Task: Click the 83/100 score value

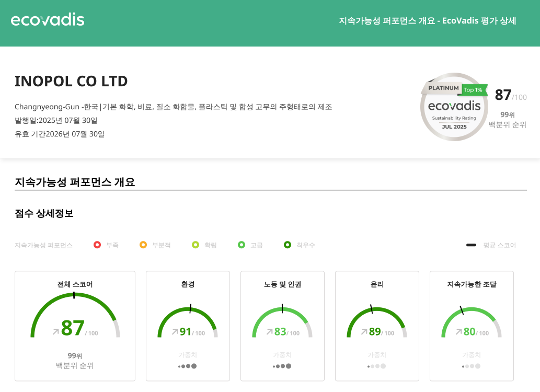Action: pyautogui.click(x=287, y=332)
